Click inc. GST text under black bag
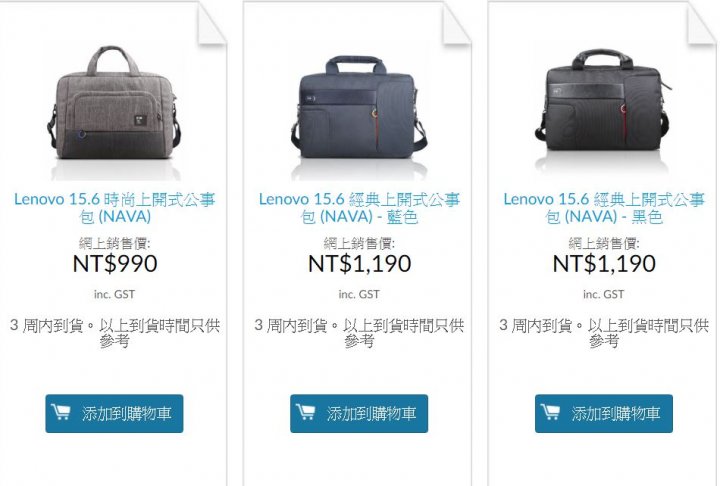This screenshot has height=486, width=720. (x=604, y=294)
